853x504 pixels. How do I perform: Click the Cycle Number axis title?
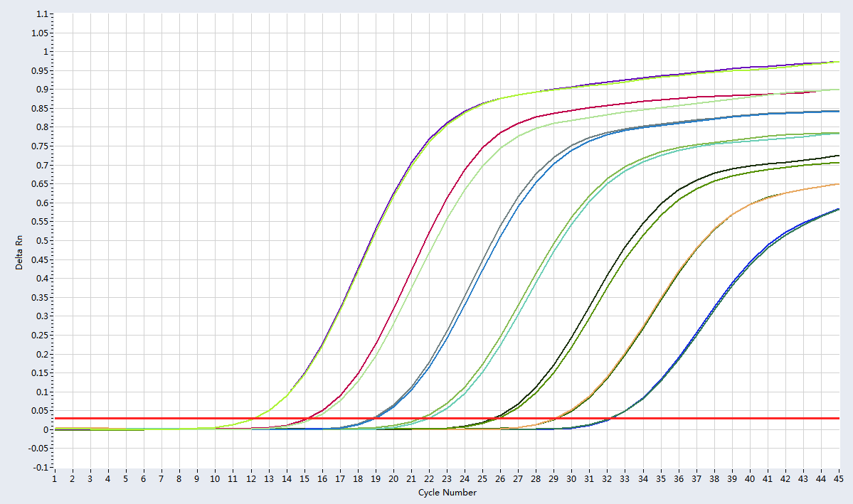(447, 493)
